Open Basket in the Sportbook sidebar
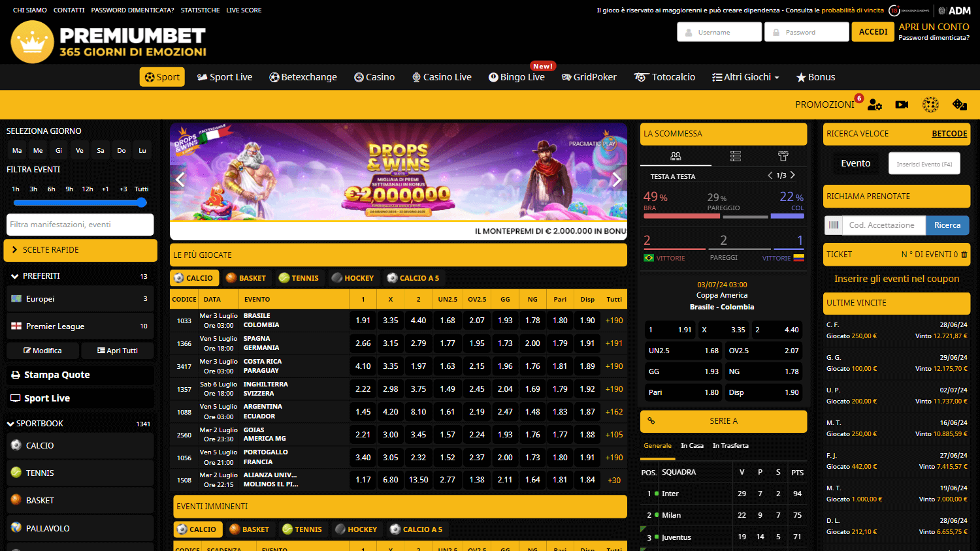The image size is (980, 551). [x=80, y=500]
